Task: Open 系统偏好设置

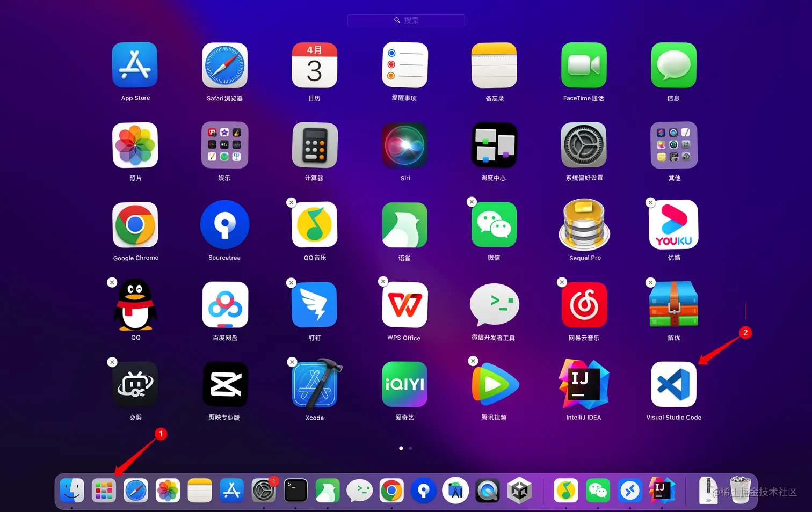Action: click(x=584, y=145)
